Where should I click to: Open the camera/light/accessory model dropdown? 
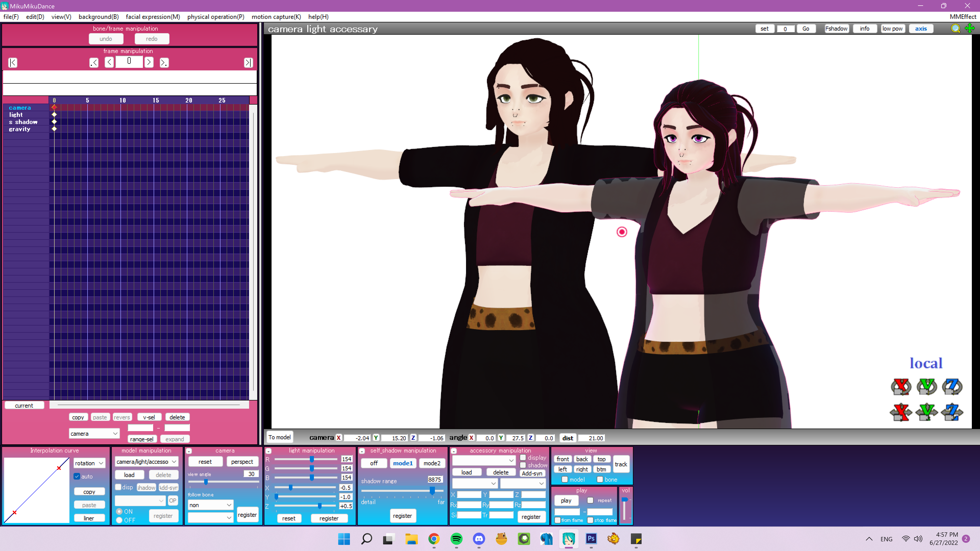coord(146,462)
